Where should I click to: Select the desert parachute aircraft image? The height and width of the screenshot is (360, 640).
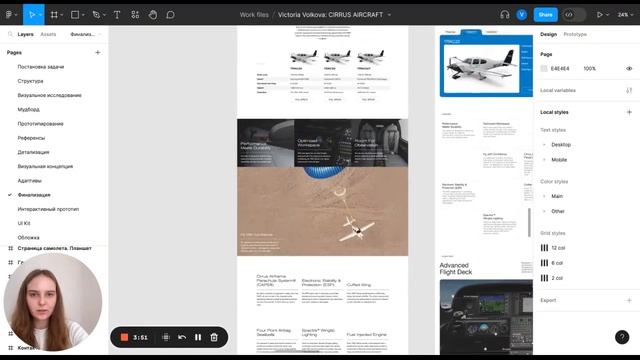(x=322, y=211)
